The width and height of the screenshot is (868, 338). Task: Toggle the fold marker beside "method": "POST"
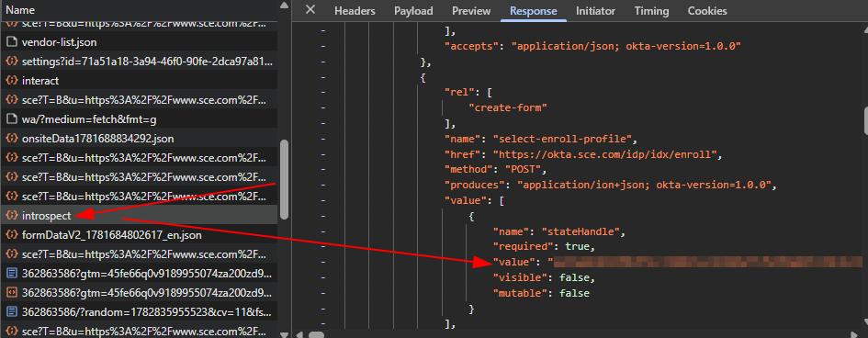[x=323, y=170]
